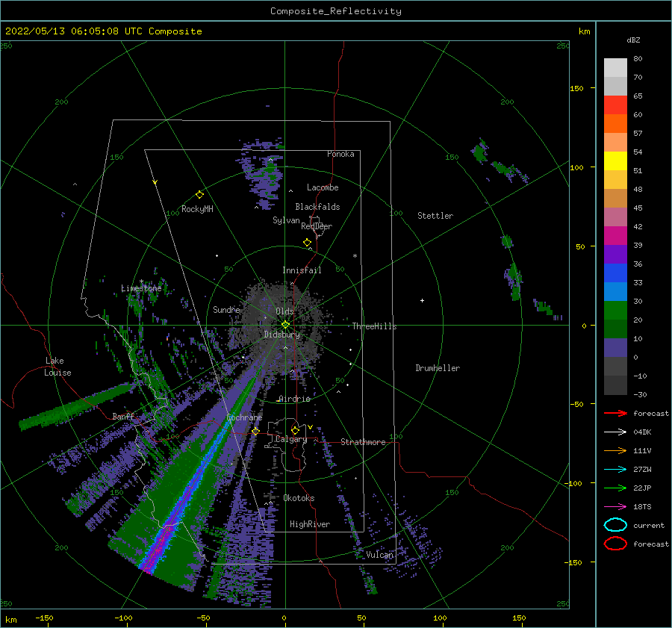
Task: Click the cyan 27ZW arrow icon
Action: click(615, 470)
